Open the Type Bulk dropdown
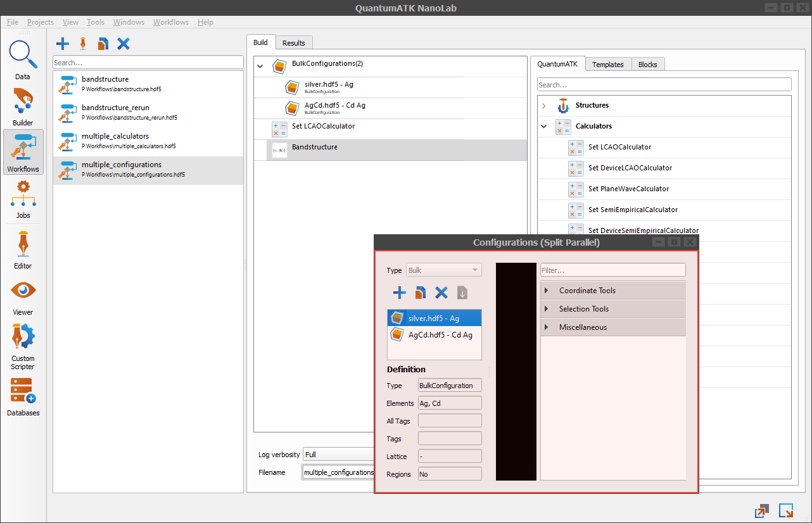Screen dimensions: 812x523 coord(443,270)
